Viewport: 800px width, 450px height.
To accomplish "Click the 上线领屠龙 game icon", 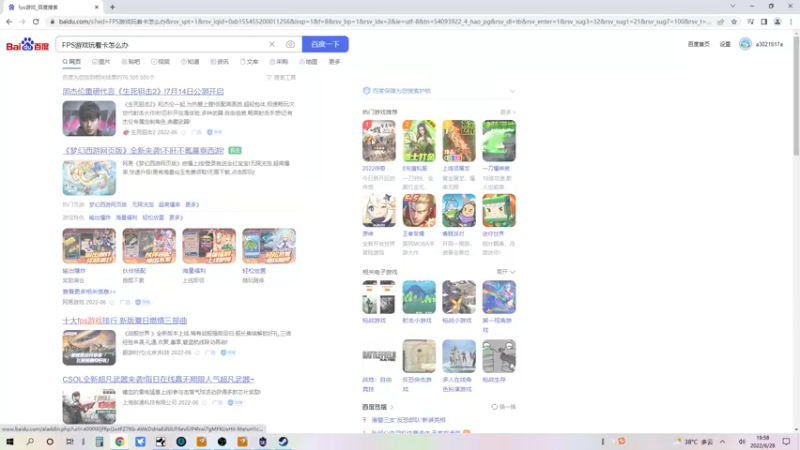I will click(459, 141).
